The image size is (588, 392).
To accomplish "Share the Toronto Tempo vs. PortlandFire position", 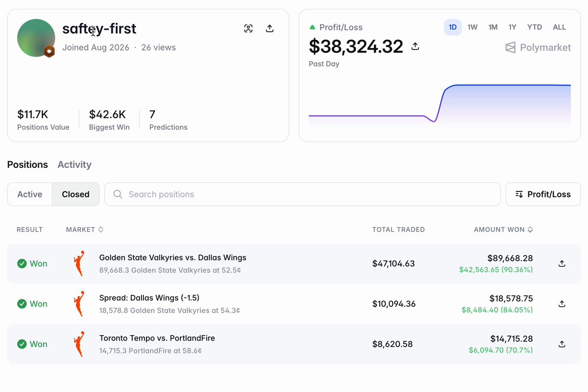I will (562, 344).
